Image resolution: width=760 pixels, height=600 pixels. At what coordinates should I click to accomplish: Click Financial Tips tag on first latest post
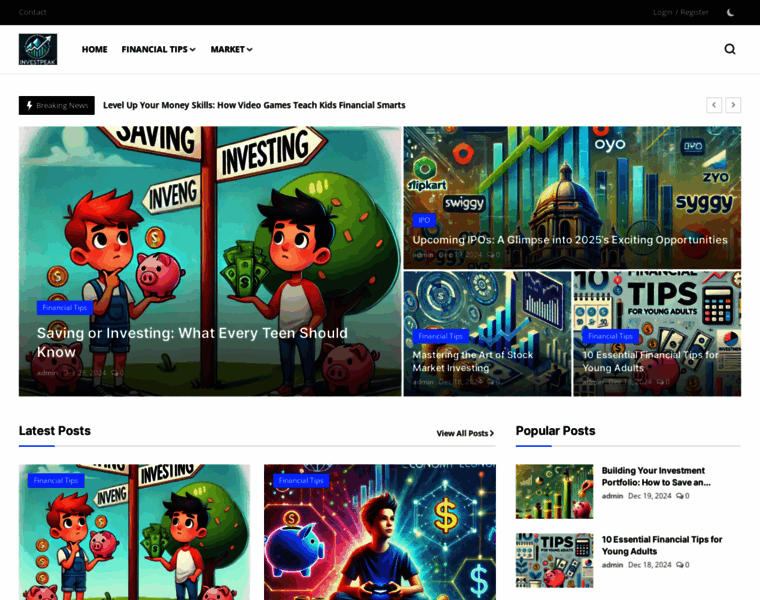click(56, 480)
